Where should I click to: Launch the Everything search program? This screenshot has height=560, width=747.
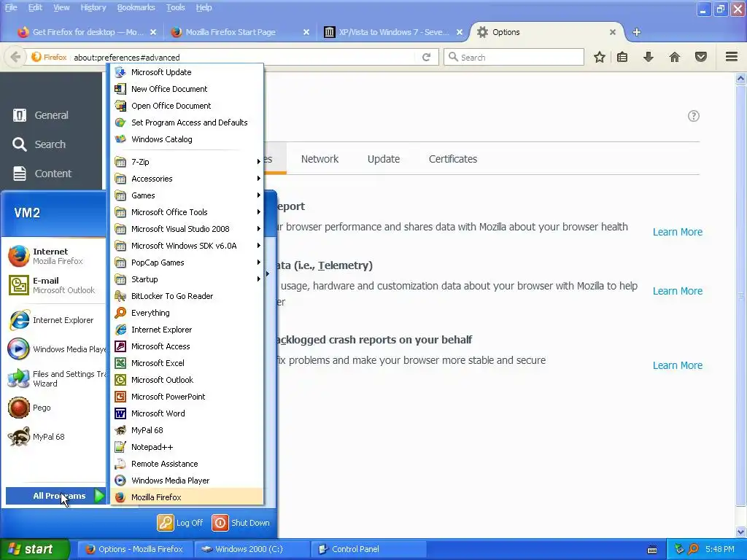click(187, 312)
